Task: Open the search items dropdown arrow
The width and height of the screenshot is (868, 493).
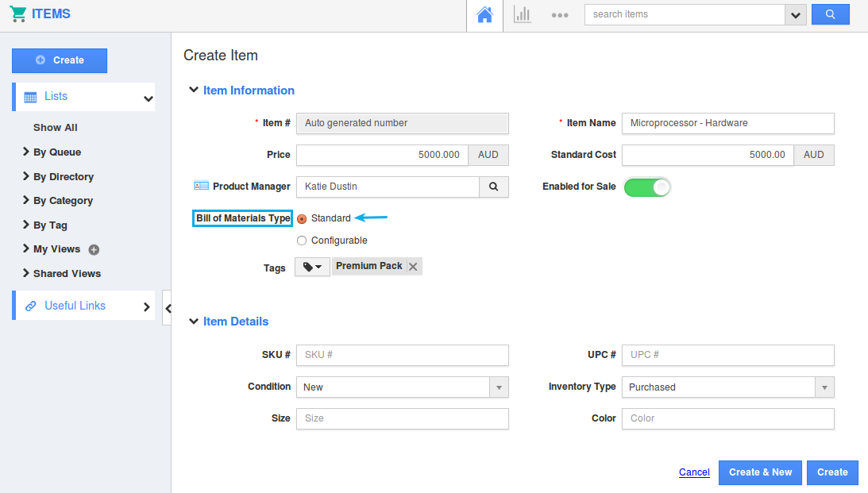Action: (795, 15)
